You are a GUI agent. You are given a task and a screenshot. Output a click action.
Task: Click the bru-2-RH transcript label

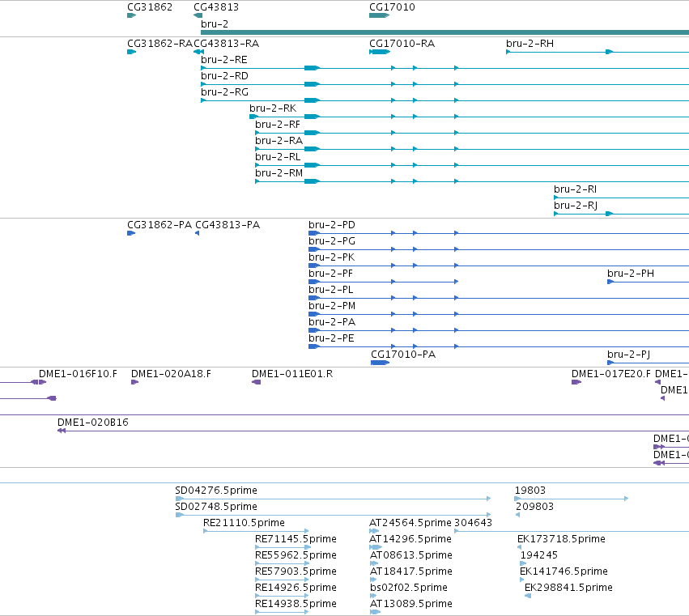coord(530,44)
